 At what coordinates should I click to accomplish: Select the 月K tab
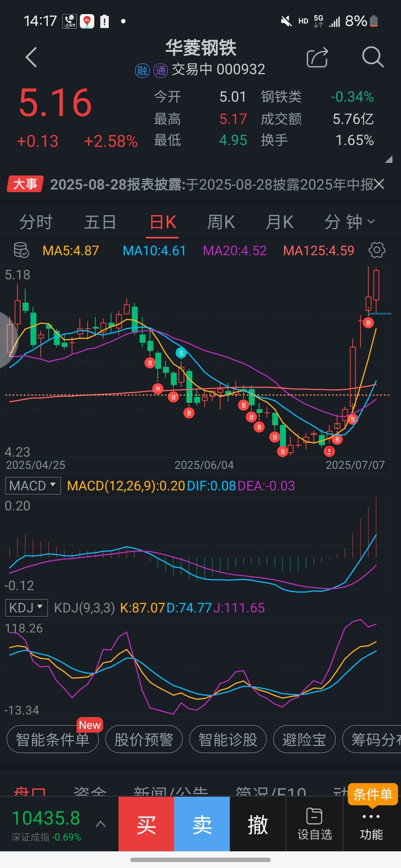point(280,222)
